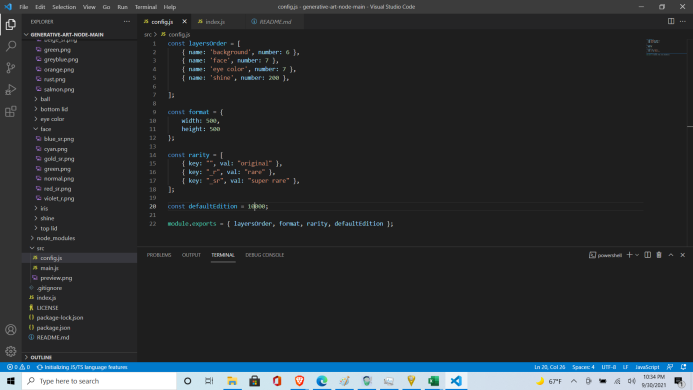Open the Manage settings gear

(x=11, y=352)
